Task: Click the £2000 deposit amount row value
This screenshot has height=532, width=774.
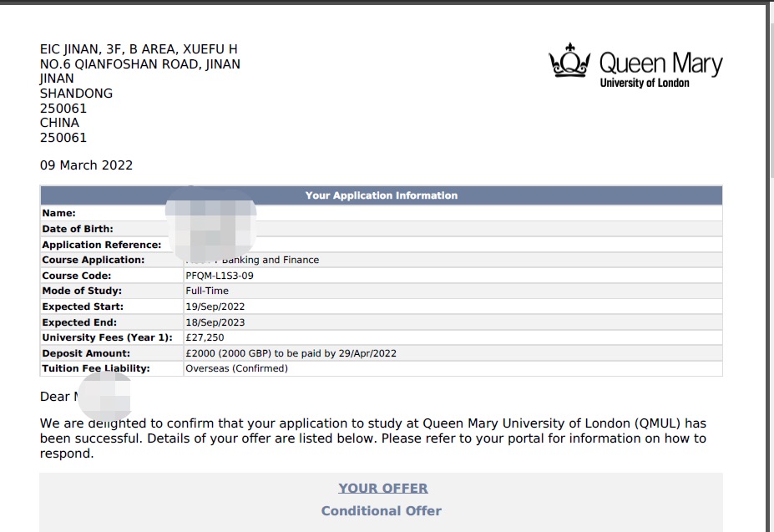Action: [291, 353]
